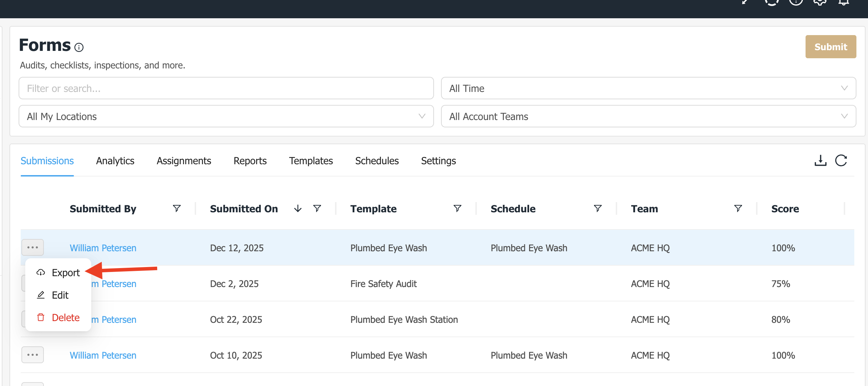Open William Petersen link on Dec 12 row
The width and height of the screenshot is (868, 386).
103,248
